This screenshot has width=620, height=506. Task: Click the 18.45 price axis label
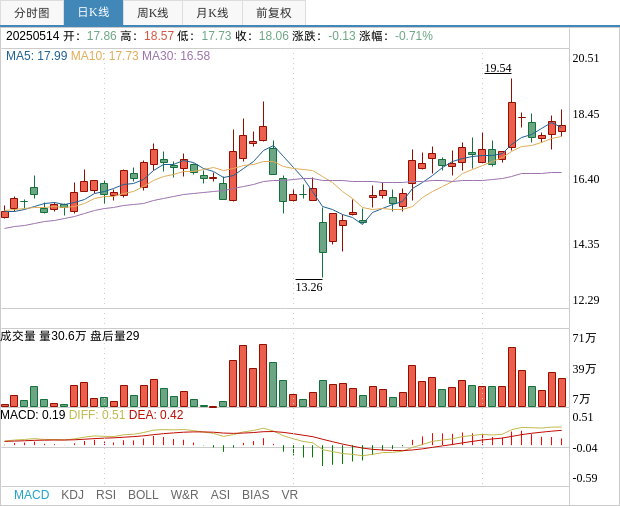[586, 114]
